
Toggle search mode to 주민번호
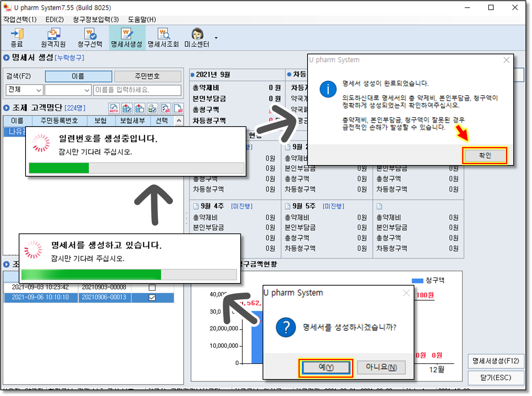click(x=147, y=76)
